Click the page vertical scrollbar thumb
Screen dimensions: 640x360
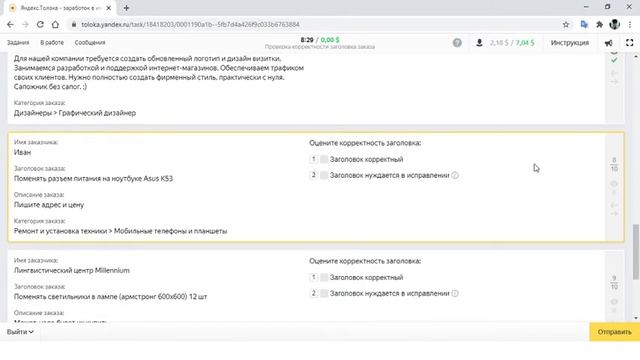tap(636, 251)
